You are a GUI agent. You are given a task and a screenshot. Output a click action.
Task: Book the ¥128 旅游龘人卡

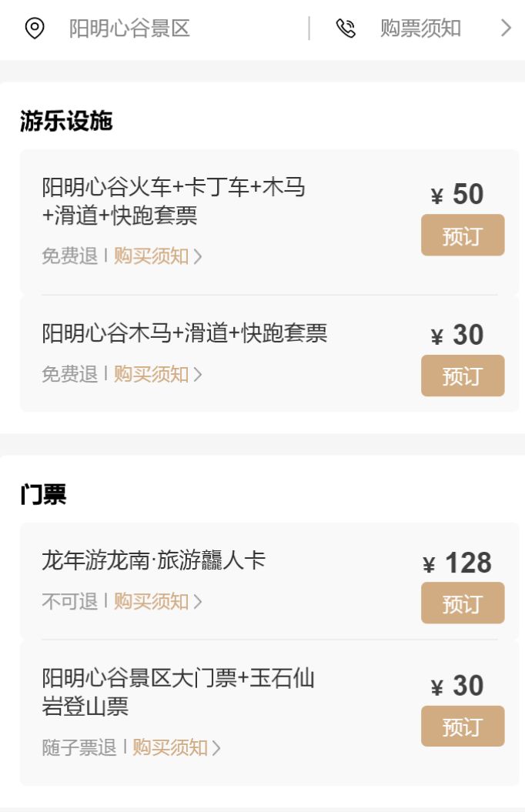(463, 603)
